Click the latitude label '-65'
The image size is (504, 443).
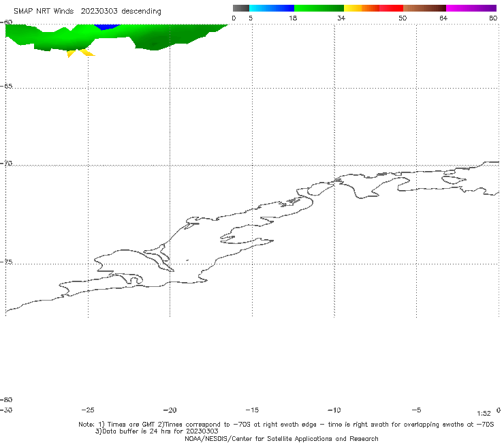tap(6, 87)
